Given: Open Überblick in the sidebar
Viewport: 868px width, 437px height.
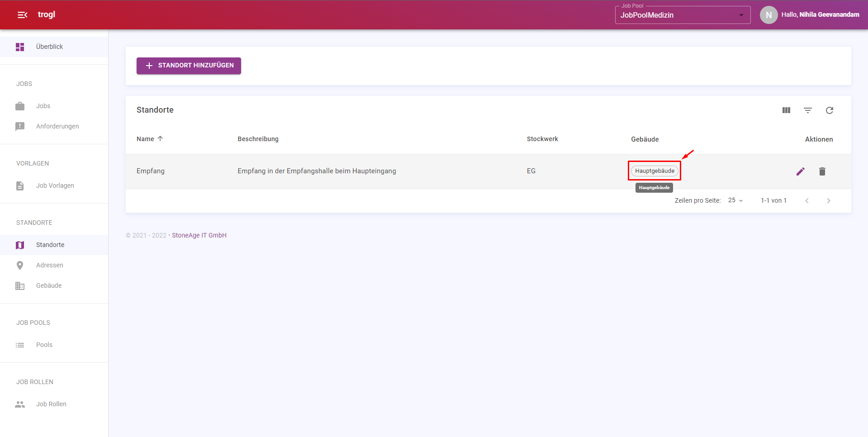Looking at the screenshot, I should (x=54, y=47).
